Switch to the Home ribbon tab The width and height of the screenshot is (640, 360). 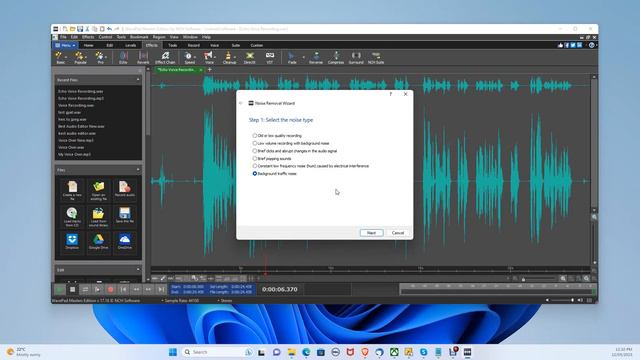click(x=89, y=45)
